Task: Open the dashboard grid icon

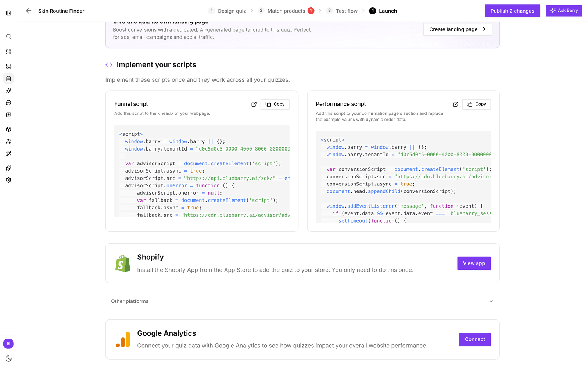Action: click(x=8, y=52)
